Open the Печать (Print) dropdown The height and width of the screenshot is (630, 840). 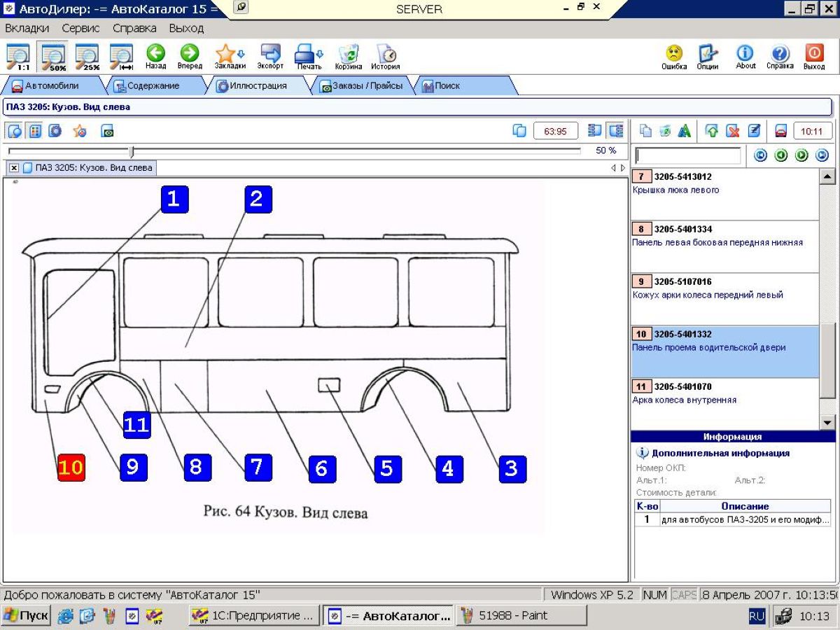309,55
